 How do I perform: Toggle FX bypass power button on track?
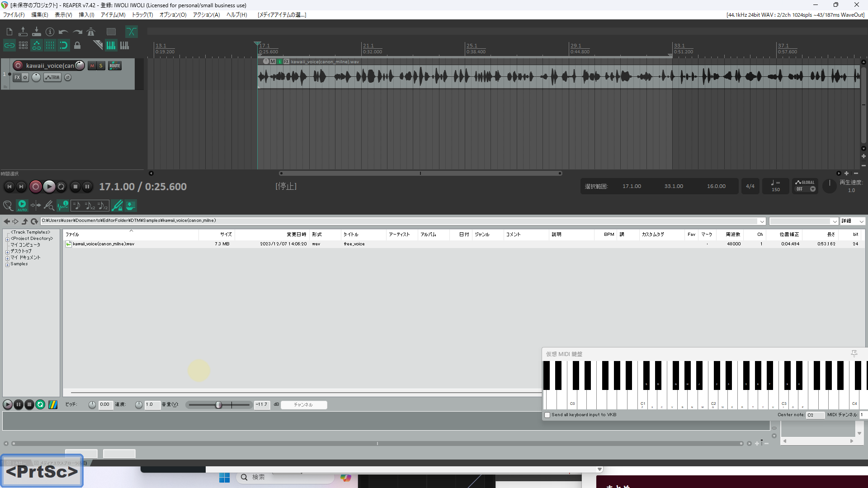pyautogui.click(x=25, y=77)
